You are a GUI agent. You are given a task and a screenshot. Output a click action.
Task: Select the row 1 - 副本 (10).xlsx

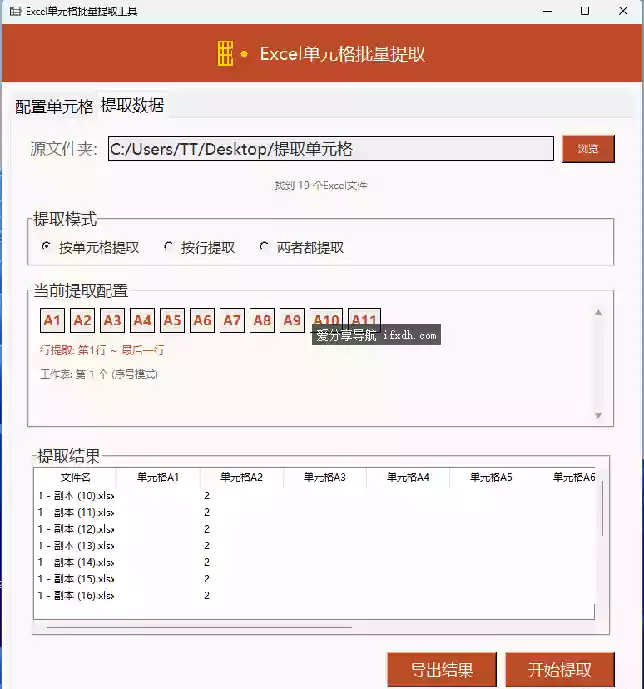[x=314, y=496]
